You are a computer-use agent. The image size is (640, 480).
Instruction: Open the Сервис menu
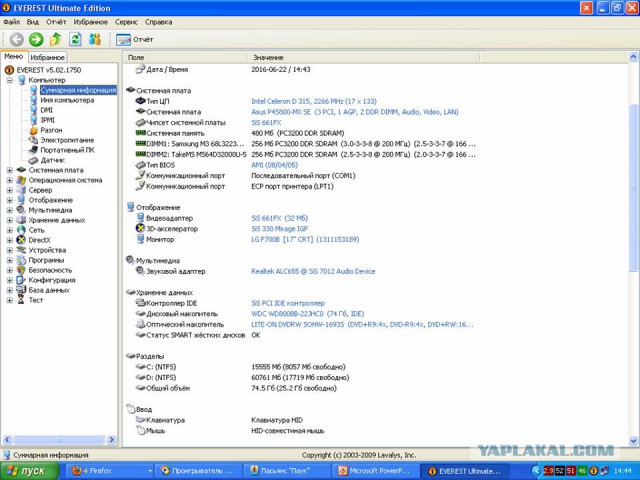tap(126, 22)
